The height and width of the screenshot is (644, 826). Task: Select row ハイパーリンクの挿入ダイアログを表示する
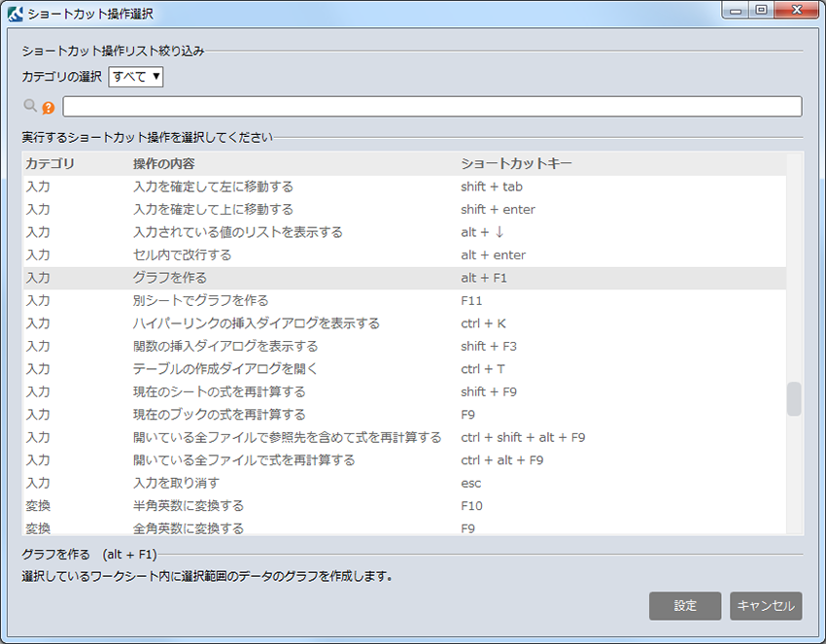click(x=404, y=323)
